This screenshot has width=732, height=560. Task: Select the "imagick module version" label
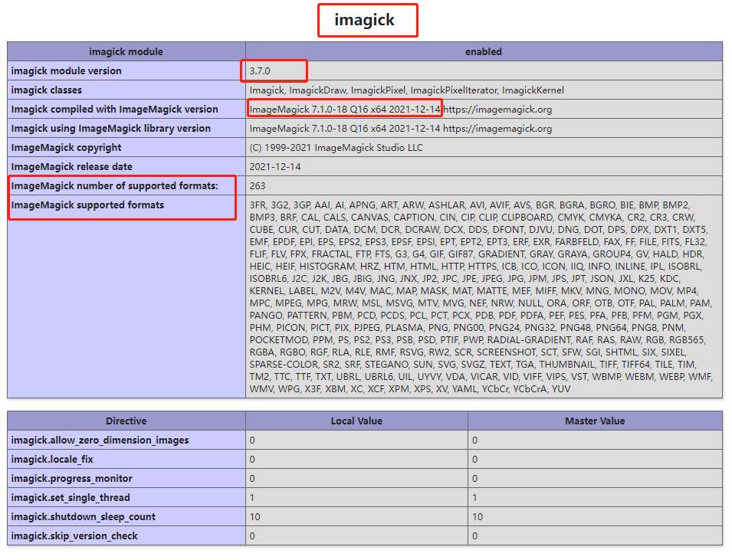(x=66, y=71)
